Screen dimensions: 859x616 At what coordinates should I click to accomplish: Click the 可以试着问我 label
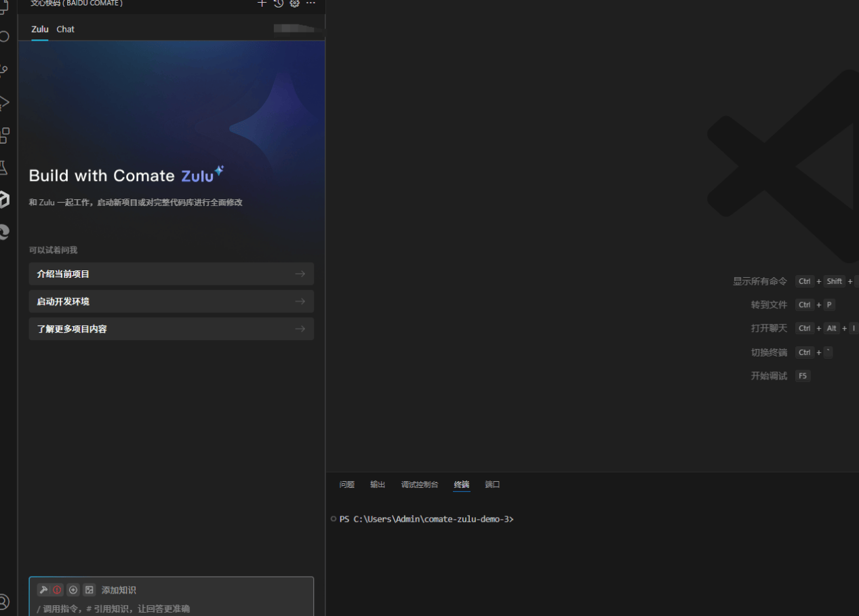click(x=53, y=250)
